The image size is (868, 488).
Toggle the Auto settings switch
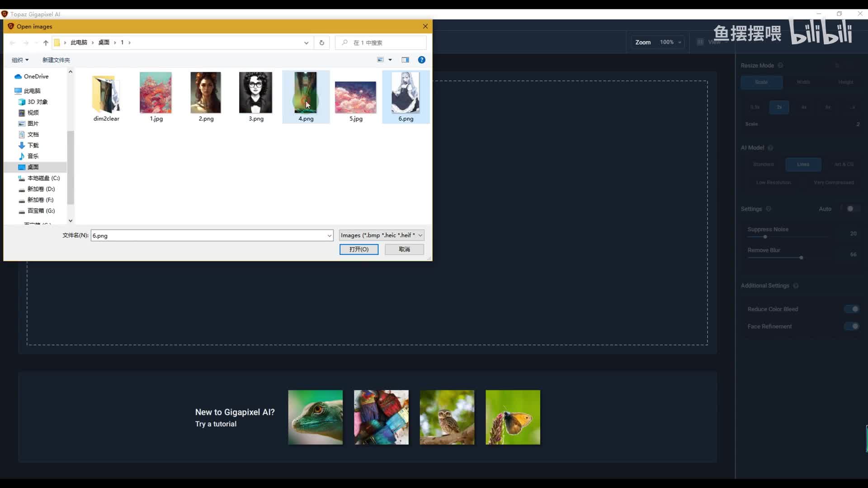pos(852,209)
